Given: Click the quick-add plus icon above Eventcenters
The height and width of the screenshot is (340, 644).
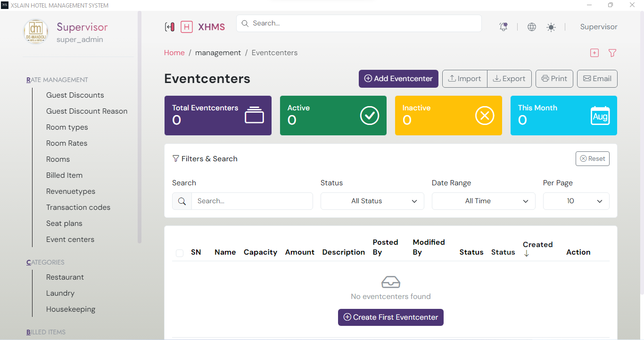Looking at the screenshot, I should click(x=594, y=53).
